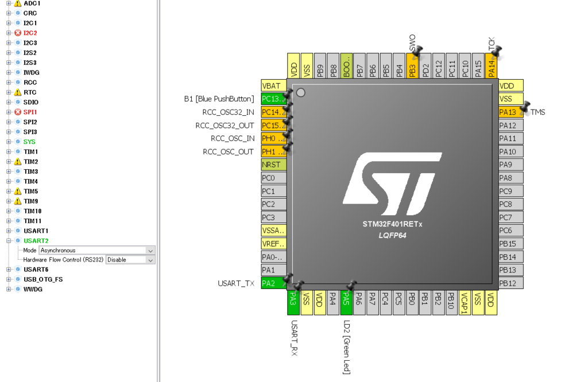Expand the ADC1 tree node
Viewport: 588px width, 382px height.
9,3
